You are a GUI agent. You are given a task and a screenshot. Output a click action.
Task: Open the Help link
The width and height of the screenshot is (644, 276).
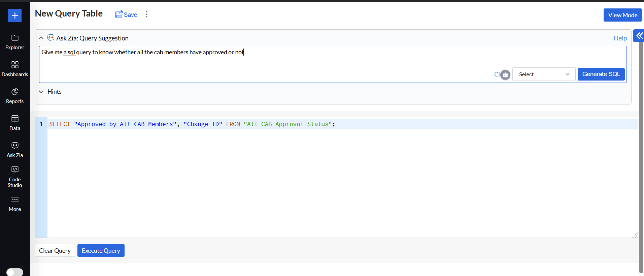[620, 38]
